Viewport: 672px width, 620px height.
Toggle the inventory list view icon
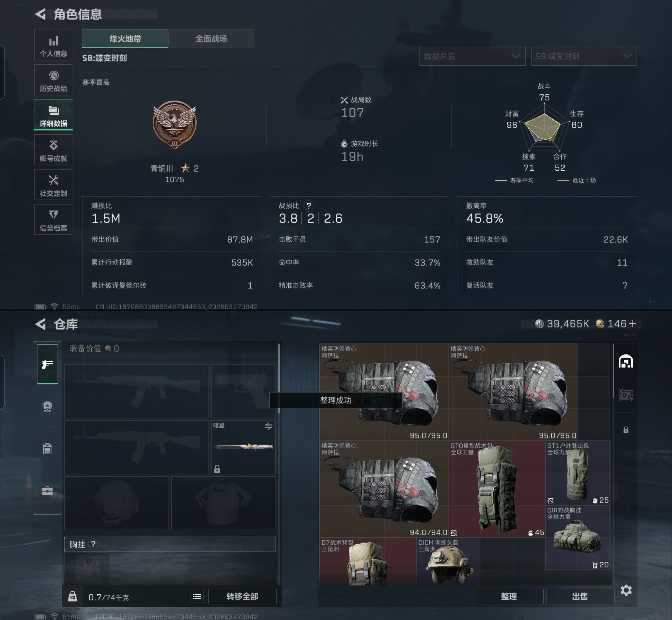197,596
